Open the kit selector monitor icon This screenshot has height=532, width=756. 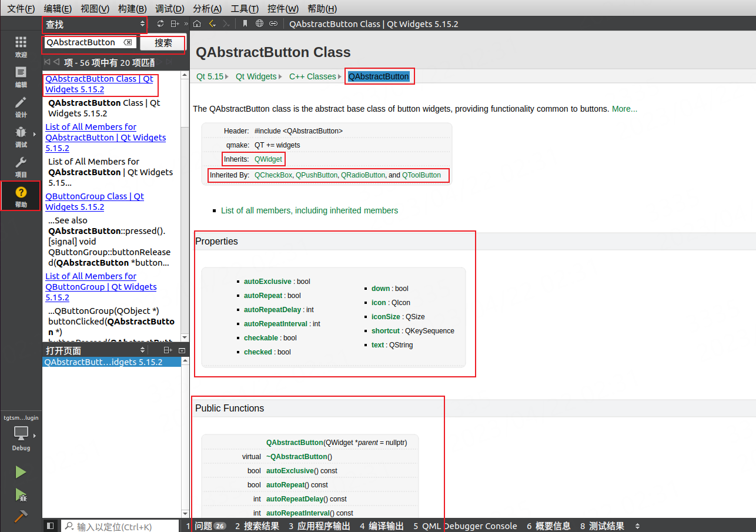tap(21, 433)
